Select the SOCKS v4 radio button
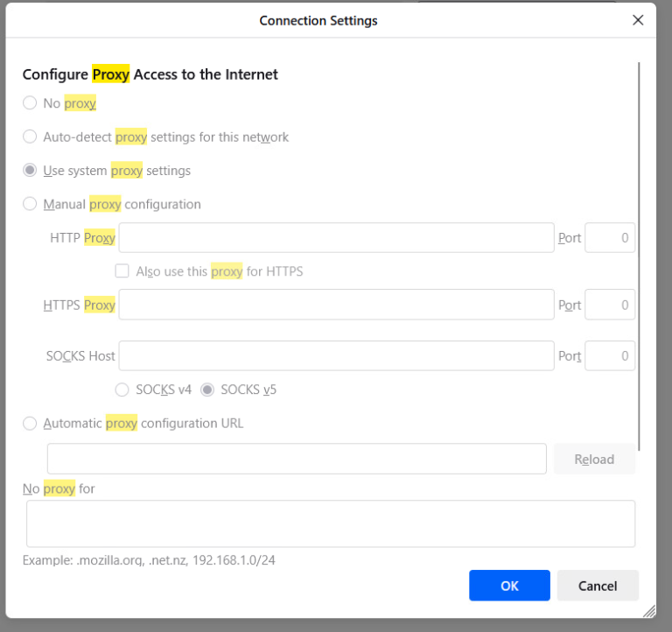 coord(122,390)
